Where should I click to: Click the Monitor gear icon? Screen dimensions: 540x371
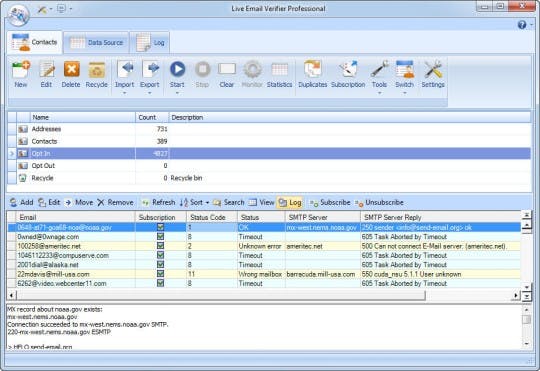pyautogui.click(x=252, y=69)
